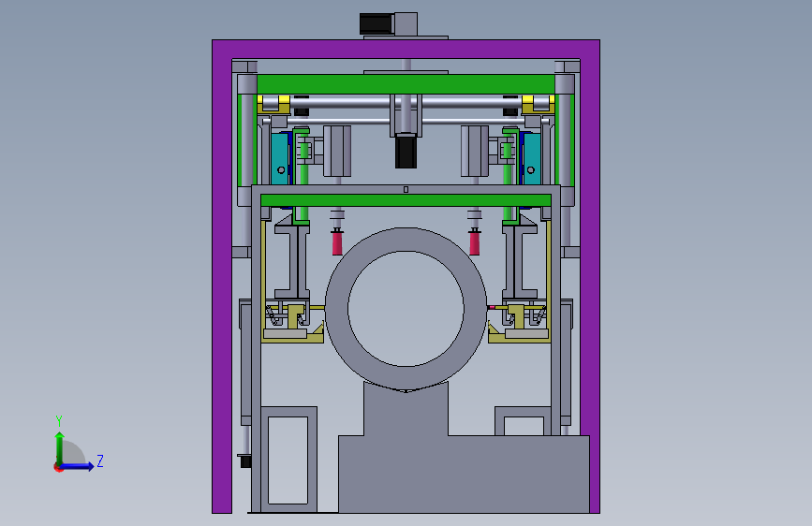The image size is (812, 526).
Task: Pick the pink pin touching the ring
Action: click(492, 307)
